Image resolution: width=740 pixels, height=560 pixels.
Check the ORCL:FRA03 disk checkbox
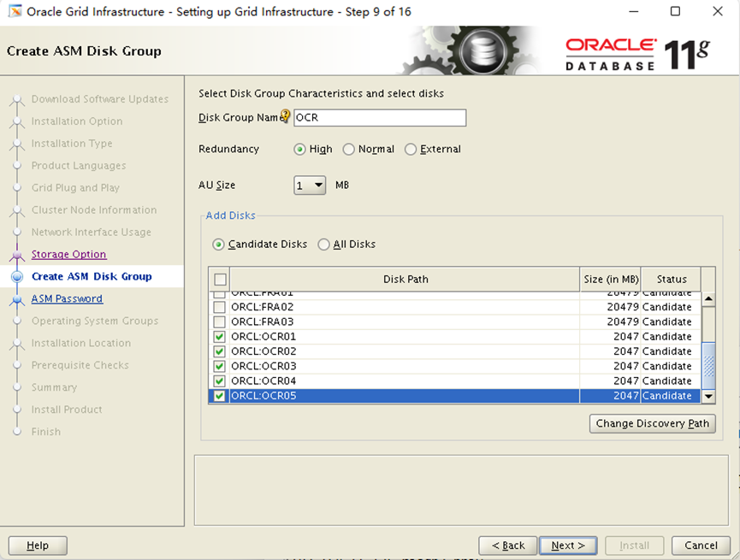pyautogui.click(x=220, y=321)
